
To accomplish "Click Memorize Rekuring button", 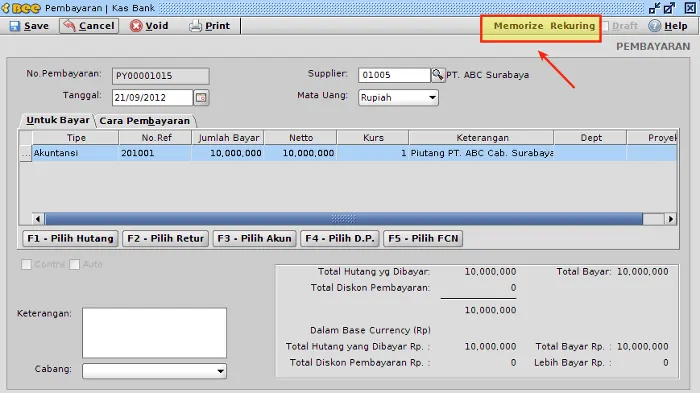I will click(x=544, y=26).
